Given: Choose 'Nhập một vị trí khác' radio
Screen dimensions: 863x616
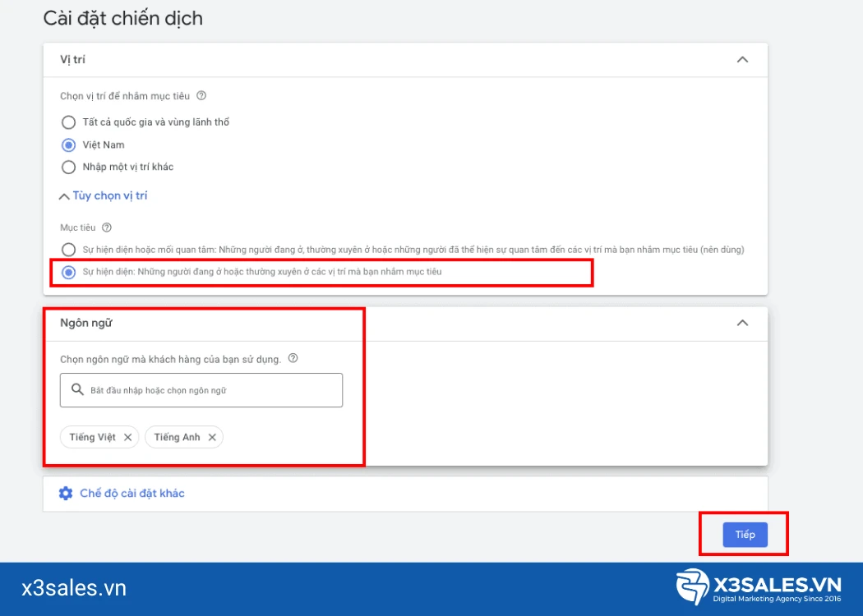Looking at the screenshot, I should pos(68,168).
